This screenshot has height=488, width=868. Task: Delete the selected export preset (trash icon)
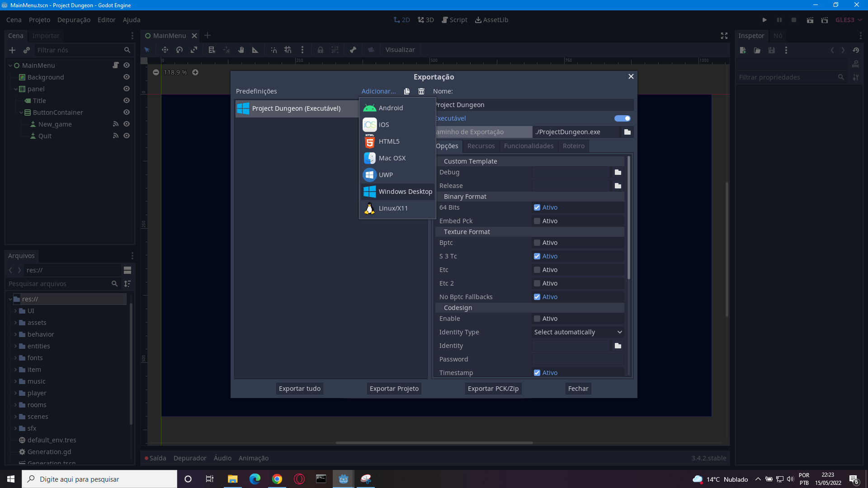pos(421,91)
